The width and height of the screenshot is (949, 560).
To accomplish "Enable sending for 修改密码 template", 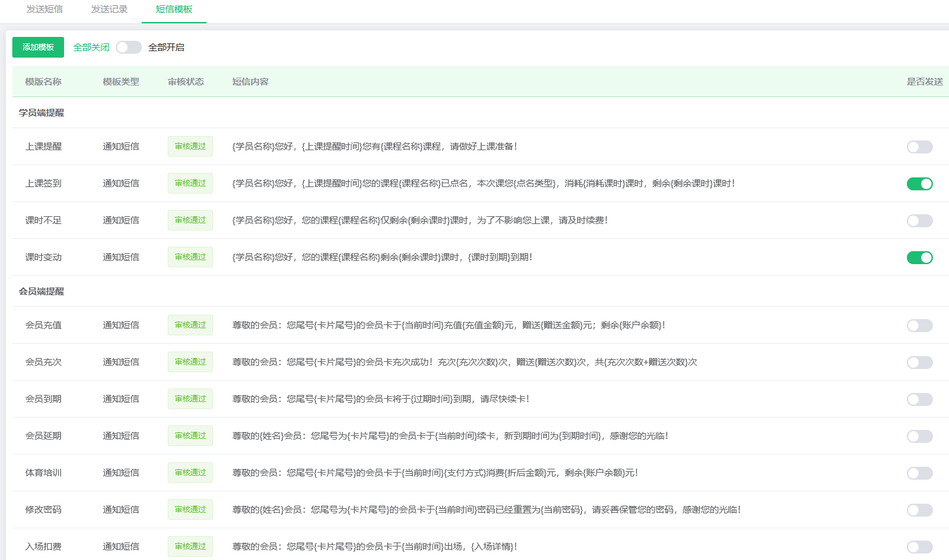I will point(919,509).
